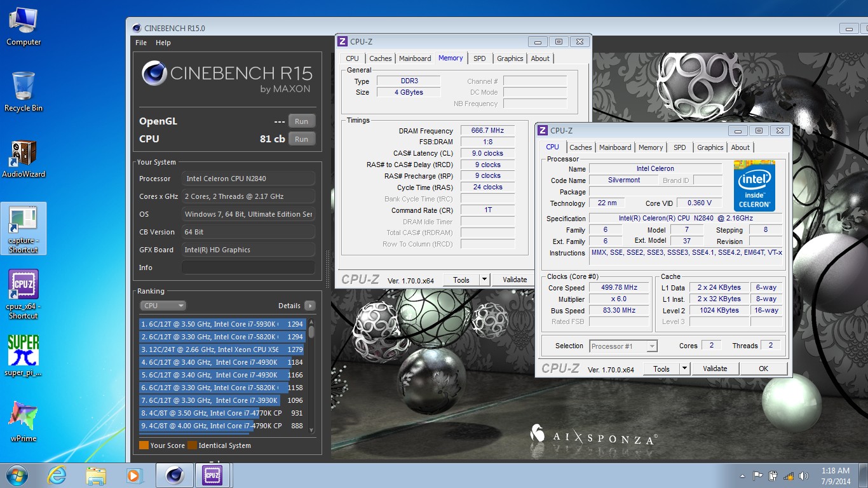Click Validate in Memory CPU-Z window
868x488 pixels.
(x=515, y=280)
